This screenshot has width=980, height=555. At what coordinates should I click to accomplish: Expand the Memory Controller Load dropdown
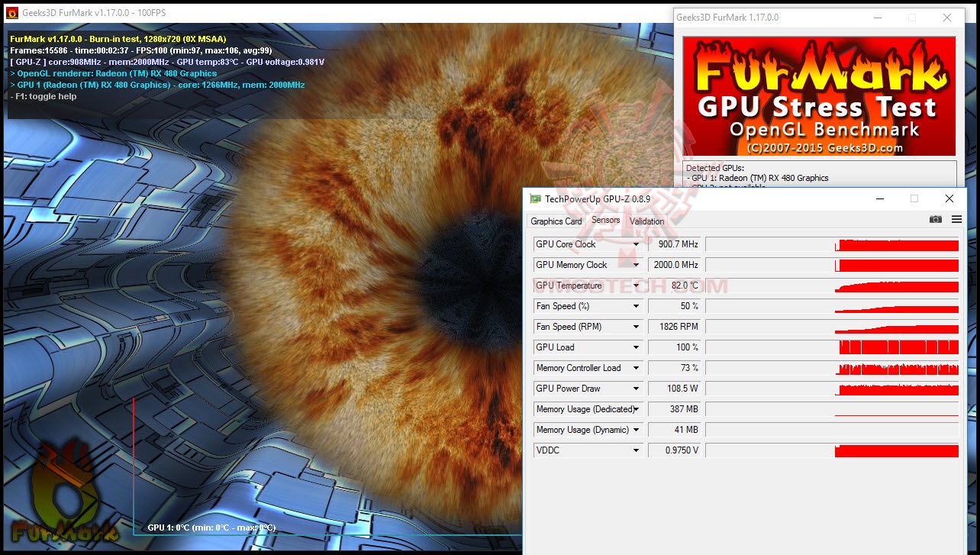tap(636, 368)
